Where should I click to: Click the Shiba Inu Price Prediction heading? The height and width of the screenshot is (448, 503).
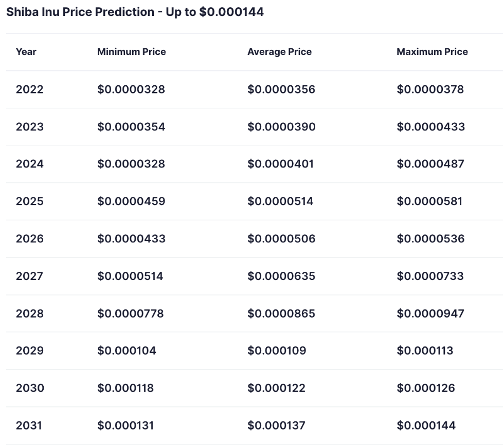(135, 12)
